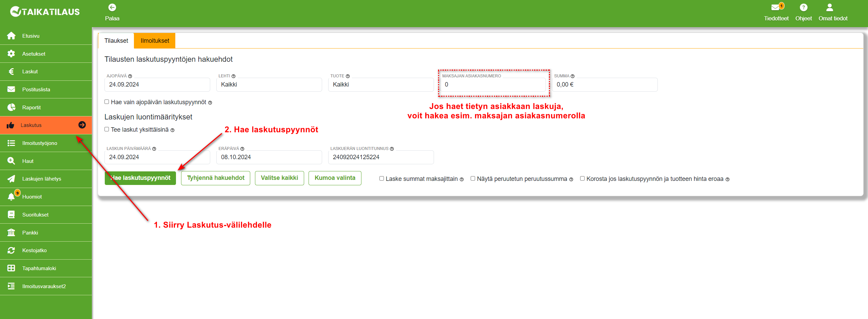Click Valitse kaikki button
Image resolution: width=868 pixels, height=319 pixels.
click(x=279, y=178)
